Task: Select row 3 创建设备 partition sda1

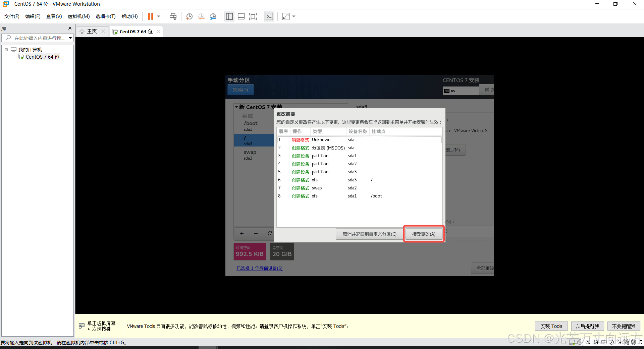Action: (x=359, y=156)
